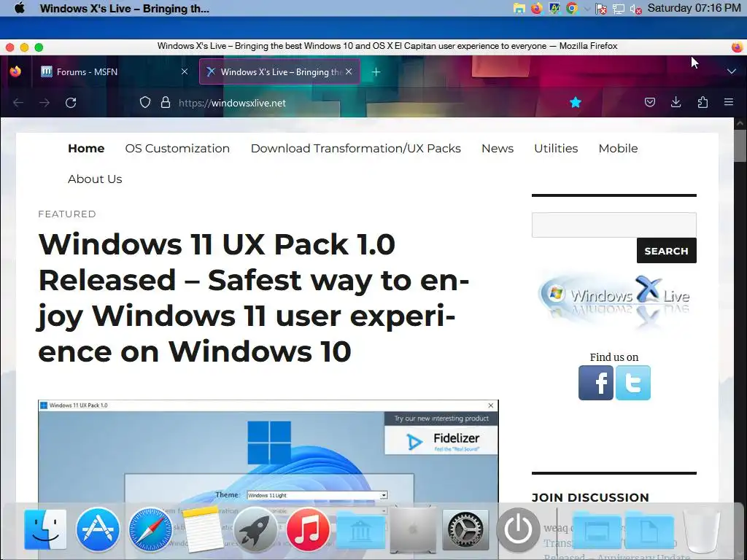Viewport: 747px width, 560px height.
Task: Click the site search text field
Action: pyautogui.click(x=614, y=225)
